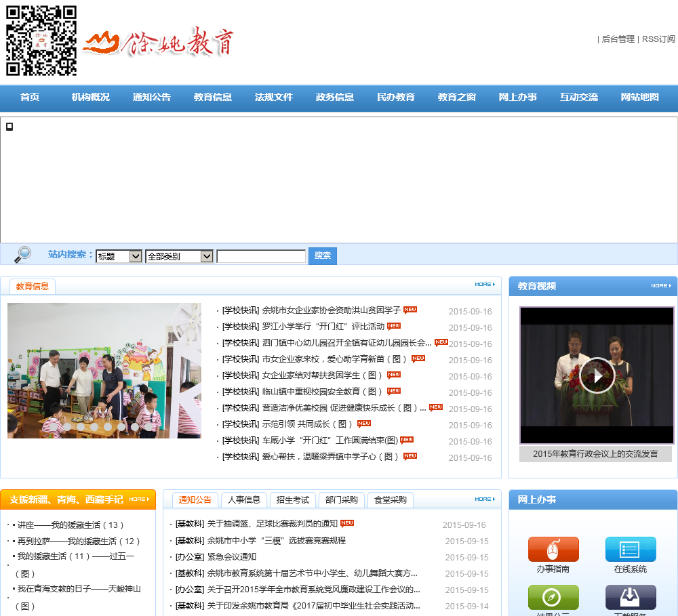Click the QR code image
This screenshot has width=678, height=616.
click(x=41, y=41)
